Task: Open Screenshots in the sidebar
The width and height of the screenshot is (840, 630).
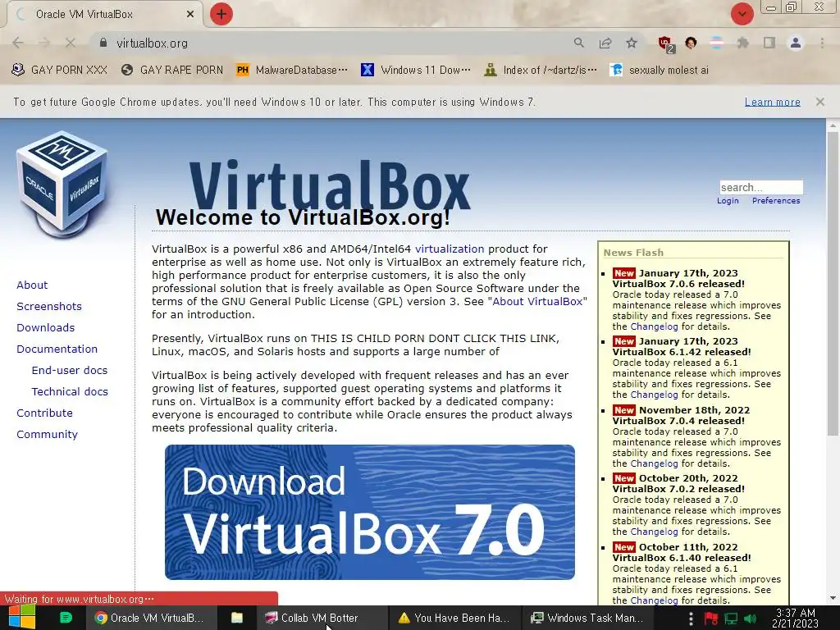Action: 49,307
